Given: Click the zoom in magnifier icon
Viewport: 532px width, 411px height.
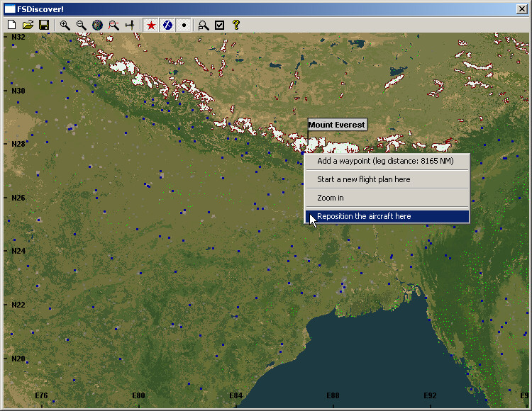Looking at the screenshot, I should tap(65, 25).
